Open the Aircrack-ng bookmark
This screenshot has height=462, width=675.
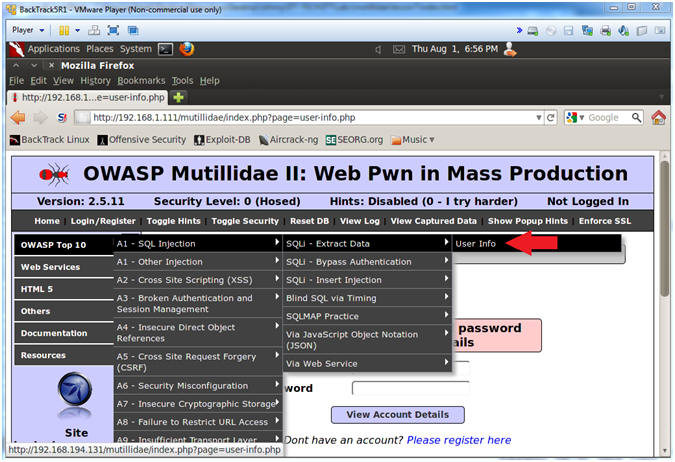pyautogui.click(x=288, y=140)
